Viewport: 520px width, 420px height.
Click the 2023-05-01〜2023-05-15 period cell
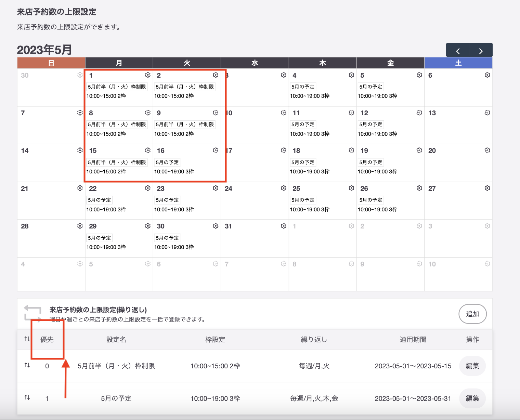[x=413, y=366]
